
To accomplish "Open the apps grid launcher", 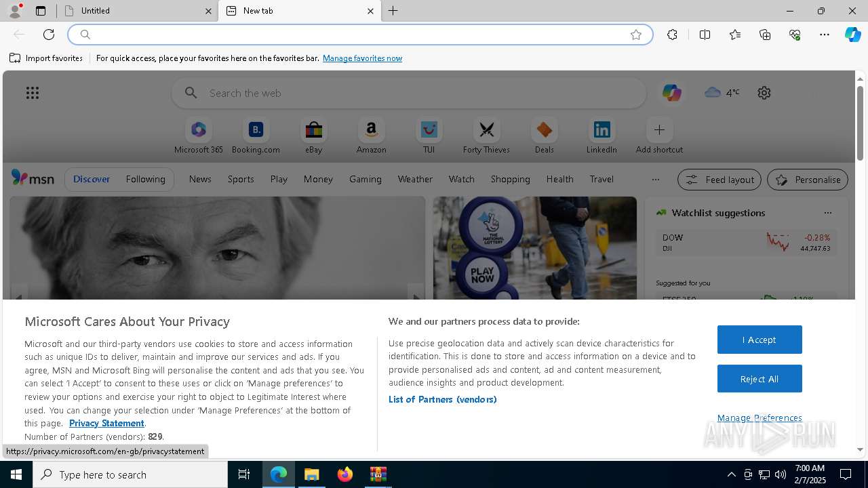I will [x=33, y=93].
